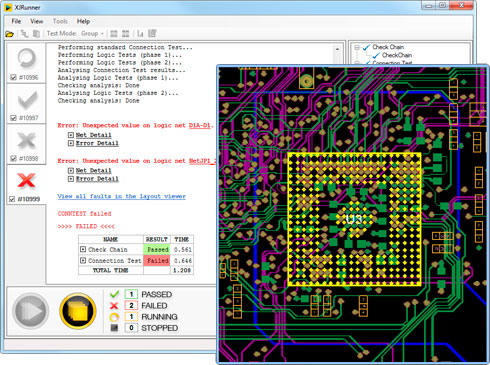Expand Net Detail under the D1A-D1 error
This screenshot has height=365, width=490.
coord(71,135)
